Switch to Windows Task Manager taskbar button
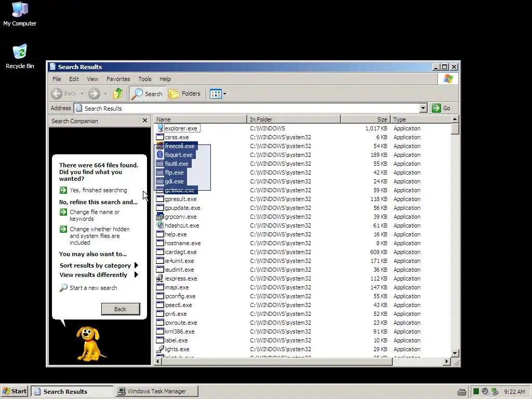This screenshot has height=399, width=532. [156, 391]
